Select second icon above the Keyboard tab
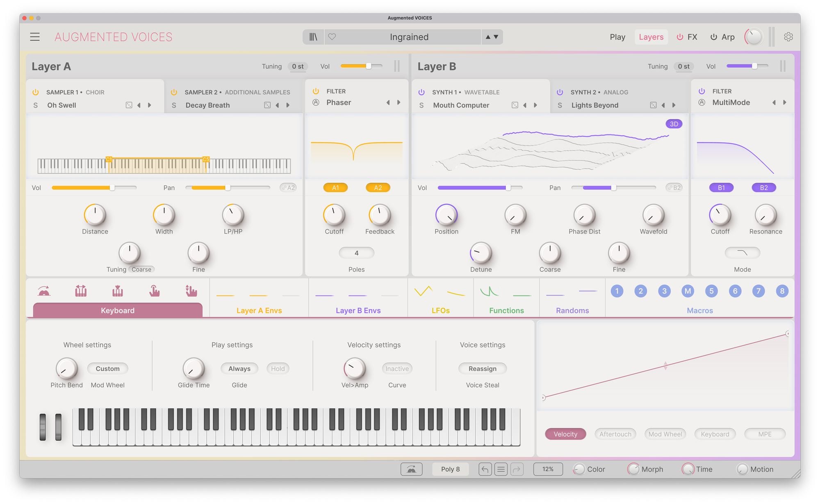The image size is (820, 504). pyautogui.click(x=81, y=291)
